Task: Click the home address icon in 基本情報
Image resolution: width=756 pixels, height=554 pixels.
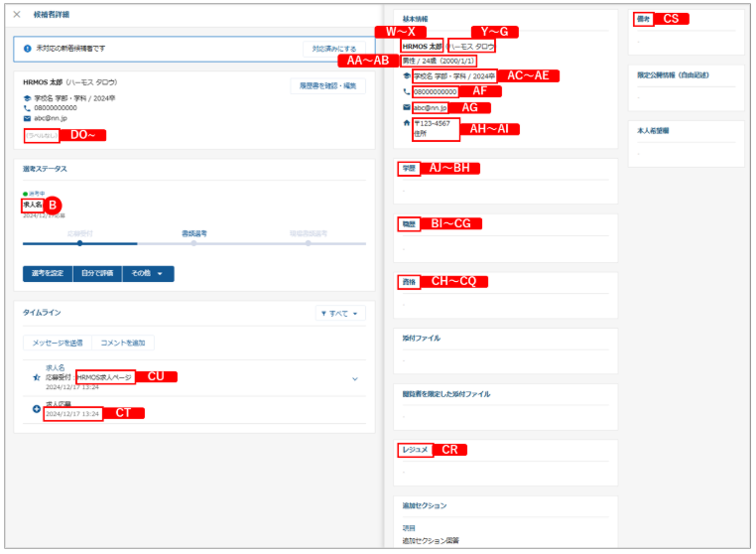Action: 405,123
